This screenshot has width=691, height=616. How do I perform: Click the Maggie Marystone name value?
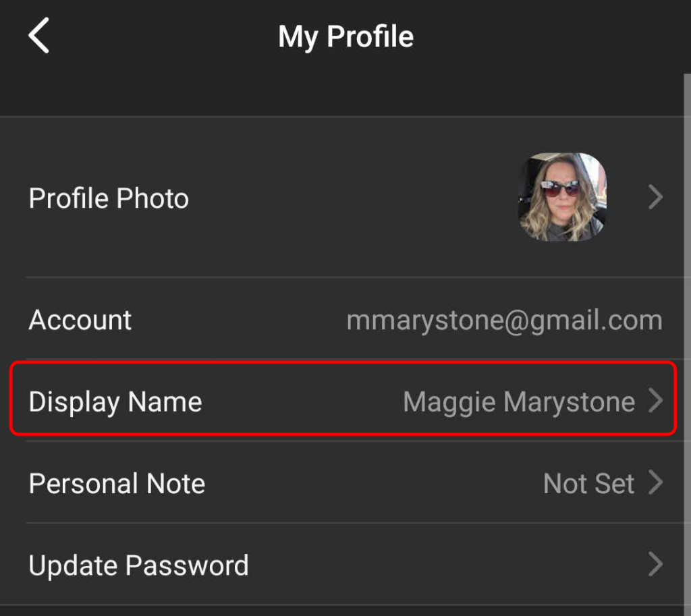pyautogui.click(x=518, y=402)
